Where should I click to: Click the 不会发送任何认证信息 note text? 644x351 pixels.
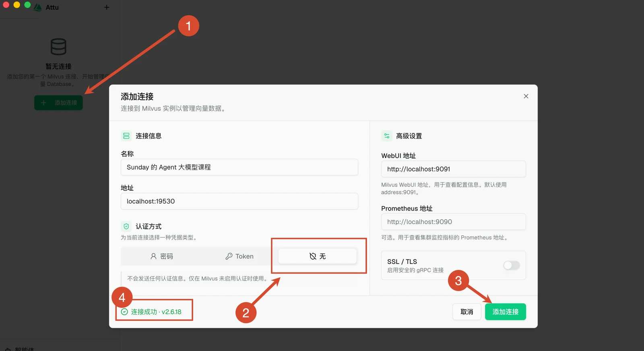click(198, 278)
